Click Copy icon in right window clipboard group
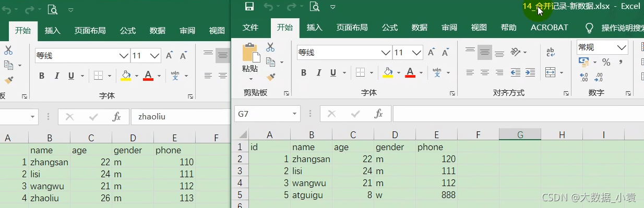644x208 pixels. pyautogui.click(x=270, y=62)
